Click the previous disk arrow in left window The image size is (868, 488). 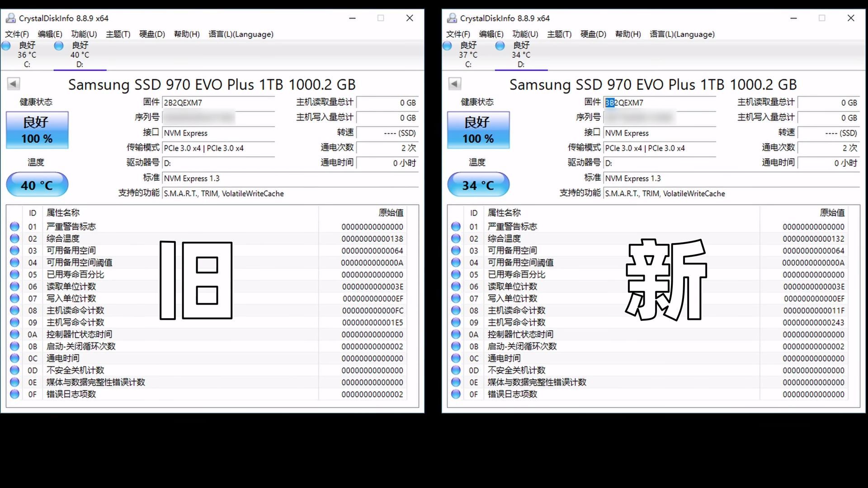point(13,84)
